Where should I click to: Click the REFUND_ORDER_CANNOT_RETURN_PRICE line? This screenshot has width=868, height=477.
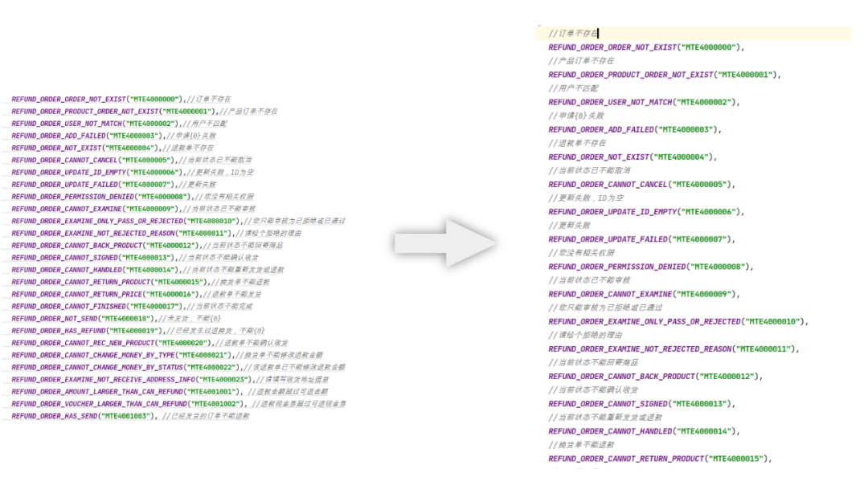tap(137, 294)
